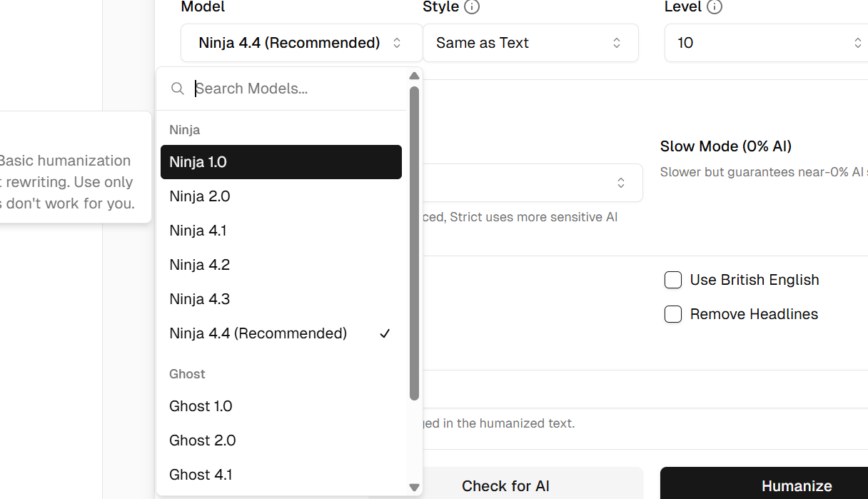Select Ninja 1.0 model
This screenshot has height=499, width=868.
[x=281, y=162]
